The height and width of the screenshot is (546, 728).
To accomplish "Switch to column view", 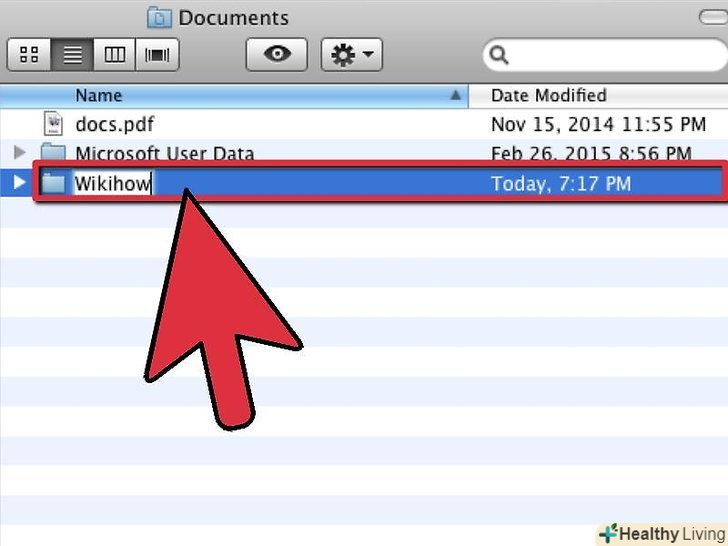I will [114, 55].
